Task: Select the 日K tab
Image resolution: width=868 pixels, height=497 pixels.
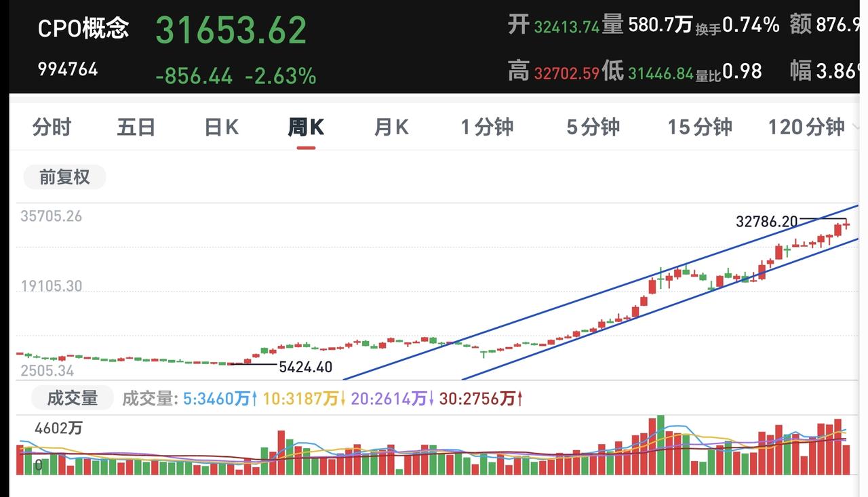Action: point(222,127)
